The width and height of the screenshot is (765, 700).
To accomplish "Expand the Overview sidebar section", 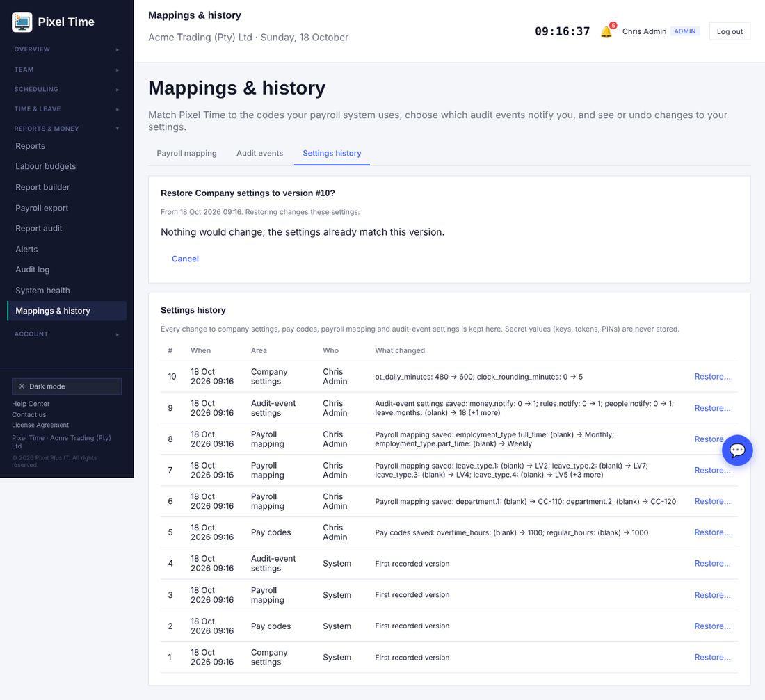I will (67, 49).
